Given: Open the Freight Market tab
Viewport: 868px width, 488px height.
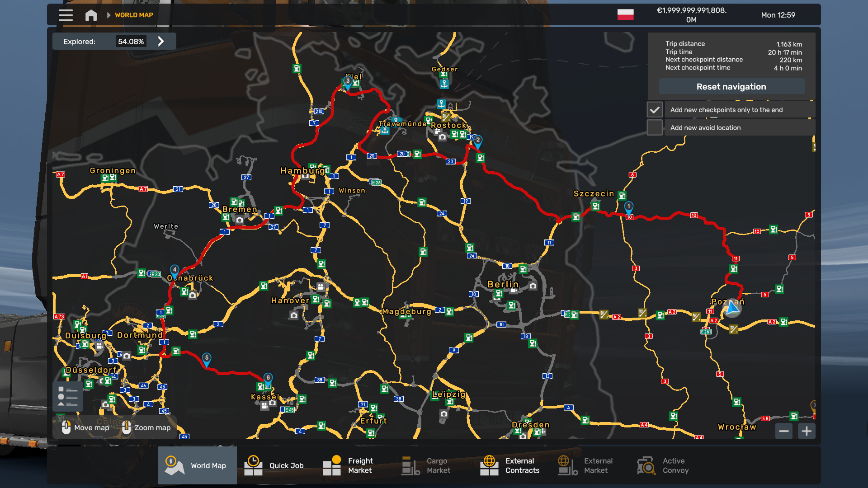Looking at the screenshot, I should coord(355,465).
